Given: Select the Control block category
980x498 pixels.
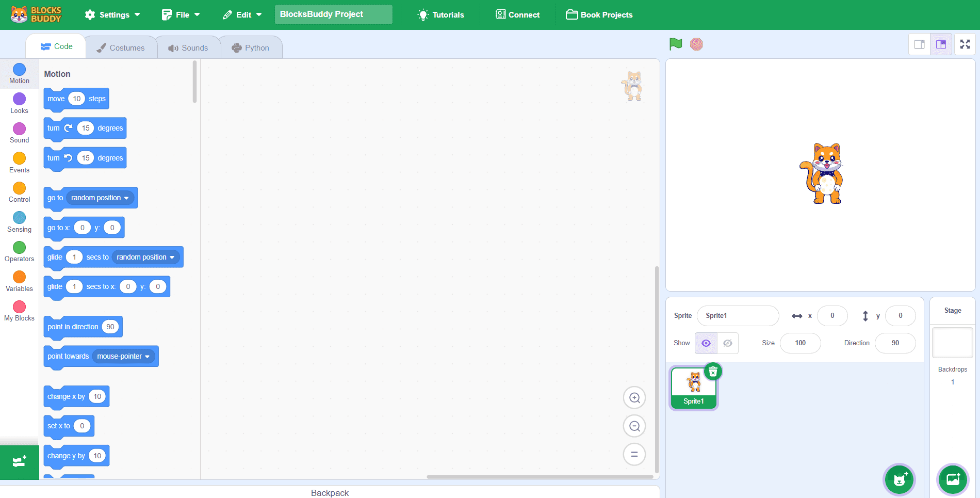Looking at the screenshot, I should (x=19, y=192).
